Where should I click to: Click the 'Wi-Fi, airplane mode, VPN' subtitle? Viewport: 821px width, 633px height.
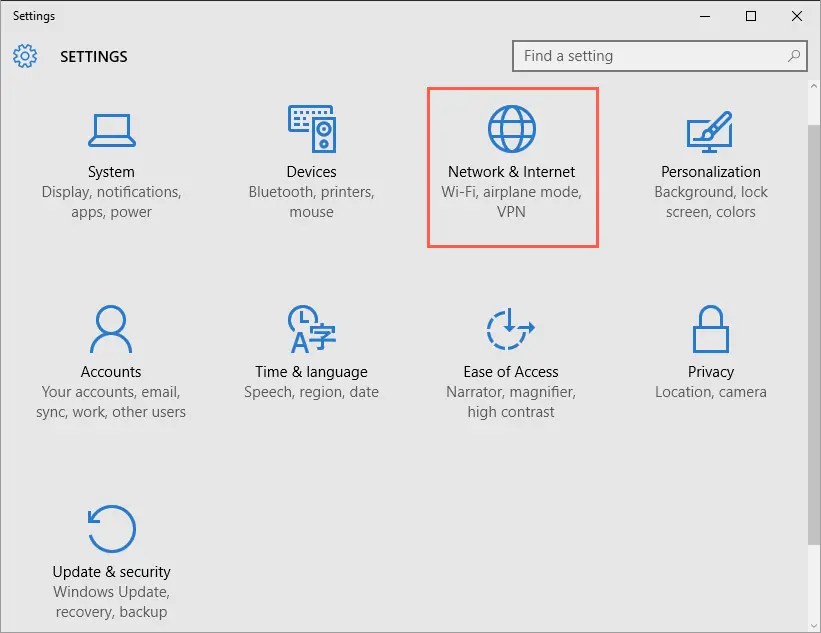pyautogui.click(x=511, y=202)
